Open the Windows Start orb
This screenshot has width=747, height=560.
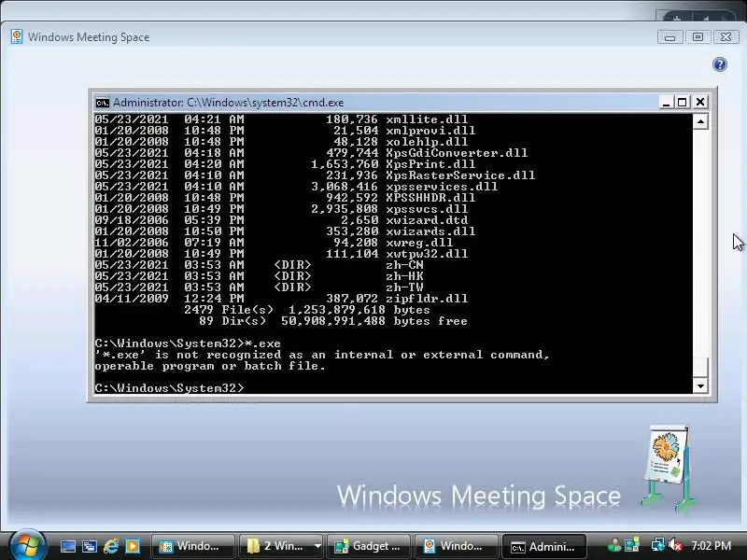coord(27,545)
